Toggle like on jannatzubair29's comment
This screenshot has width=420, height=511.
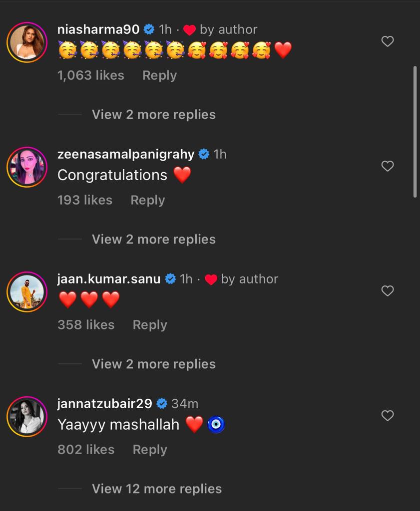pyautogui.click(x=388, y=415)
